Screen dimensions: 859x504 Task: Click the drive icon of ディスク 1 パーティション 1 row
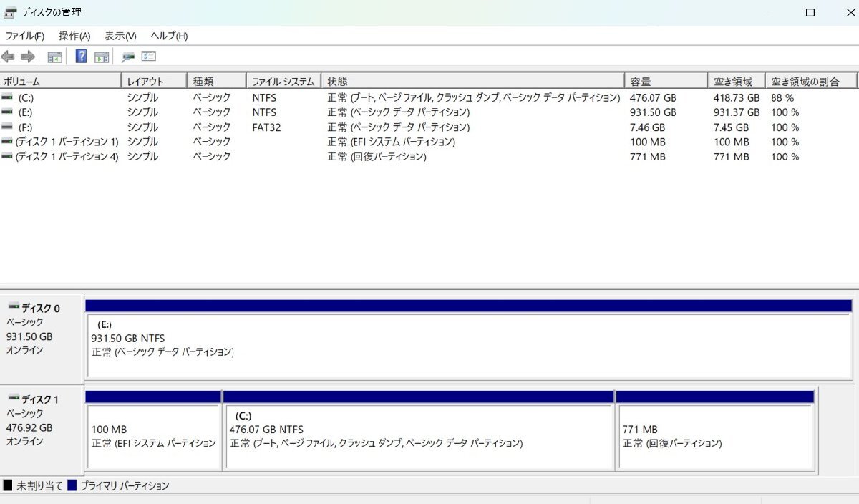[x=7, y=142]
